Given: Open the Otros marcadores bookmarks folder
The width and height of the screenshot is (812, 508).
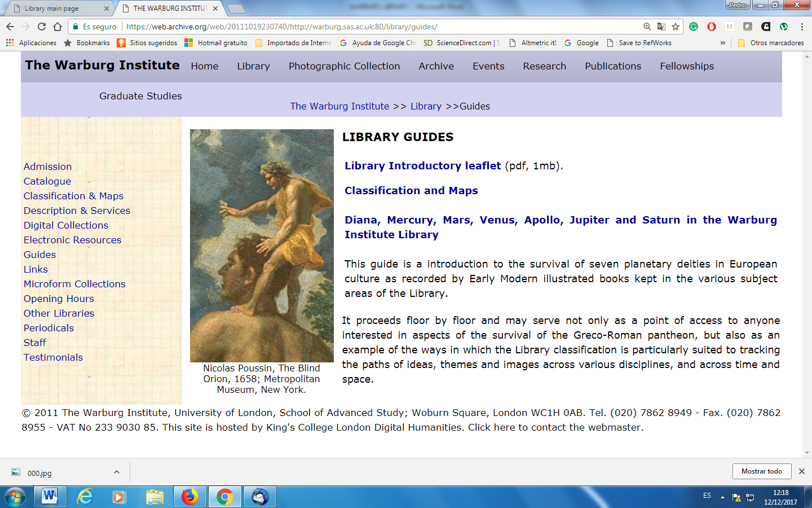Looking at the screenshot, I should 771,43.
